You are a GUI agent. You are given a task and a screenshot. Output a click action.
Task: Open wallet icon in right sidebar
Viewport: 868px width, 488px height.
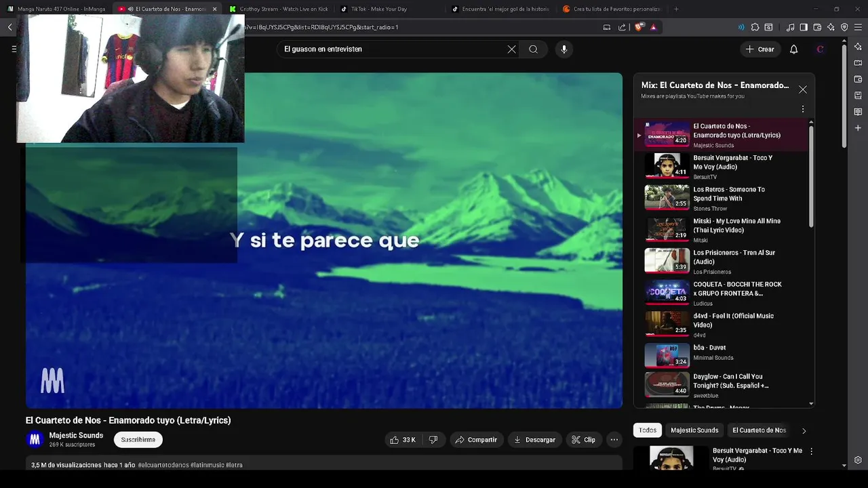point(858,79)
